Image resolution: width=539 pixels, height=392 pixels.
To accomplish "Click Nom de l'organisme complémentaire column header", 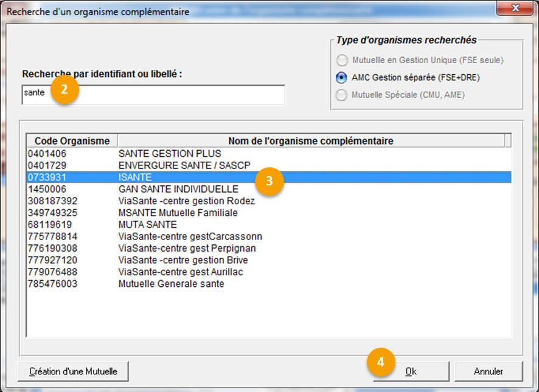I will point(310,141).
